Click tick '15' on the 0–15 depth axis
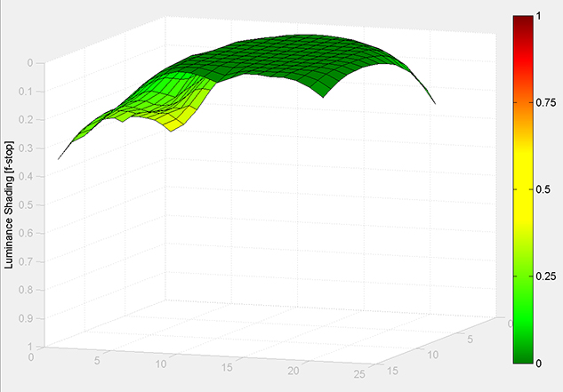563x392 pixels. coord(393,371)
